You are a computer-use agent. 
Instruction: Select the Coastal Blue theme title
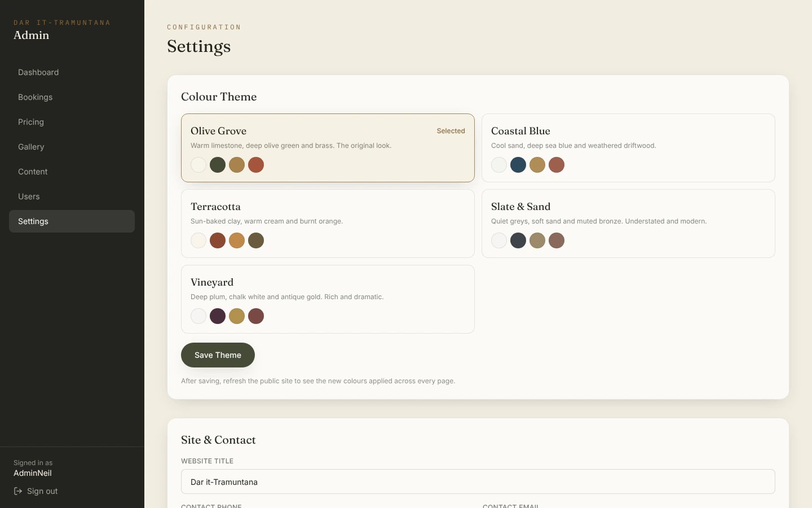(520, 131)
